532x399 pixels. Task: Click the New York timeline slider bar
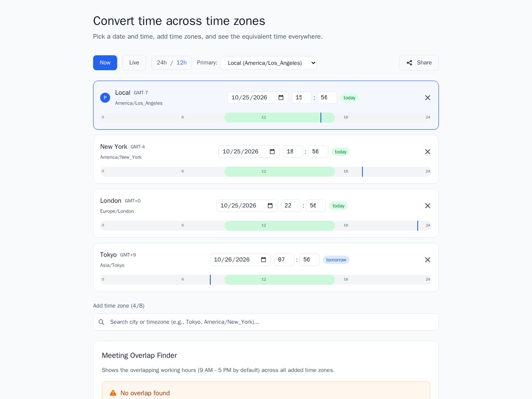(x=266, y=172)
